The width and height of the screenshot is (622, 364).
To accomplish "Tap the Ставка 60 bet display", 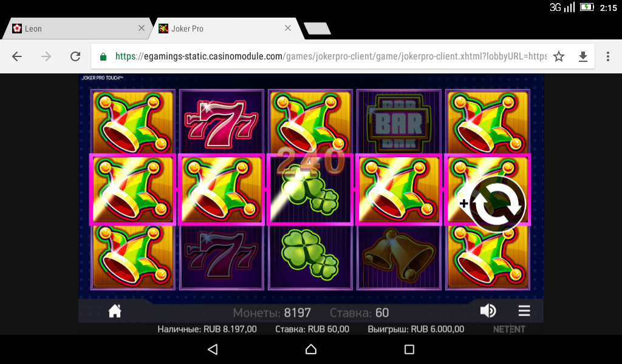I will coord(359,313).
